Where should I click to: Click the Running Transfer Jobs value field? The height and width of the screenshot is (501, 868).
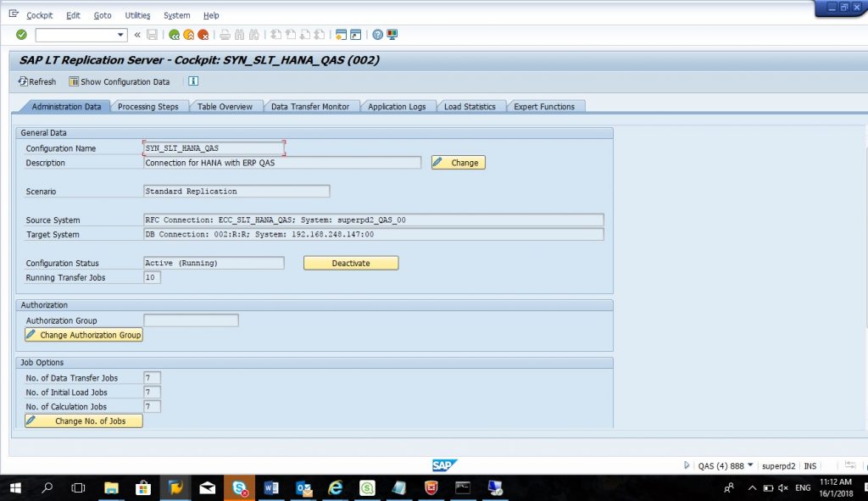pyautogui.click(x=152, y=278)
